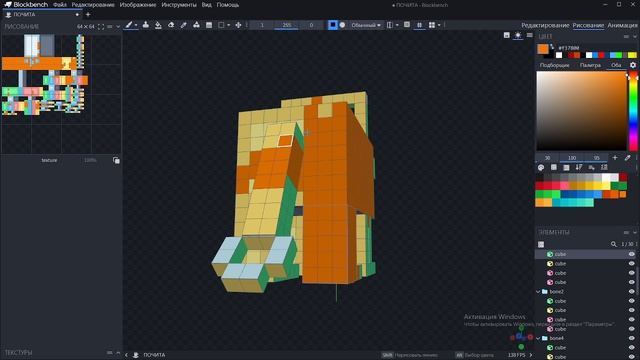
Task: Select the Copy Brush stamp tool
Action: [145, 25]
